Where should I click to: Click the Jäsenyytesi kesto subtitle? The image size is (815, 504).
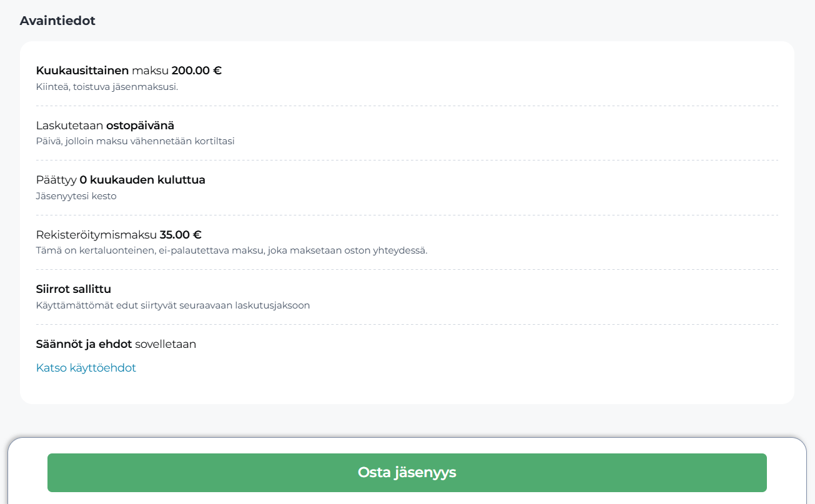point(76,196)
